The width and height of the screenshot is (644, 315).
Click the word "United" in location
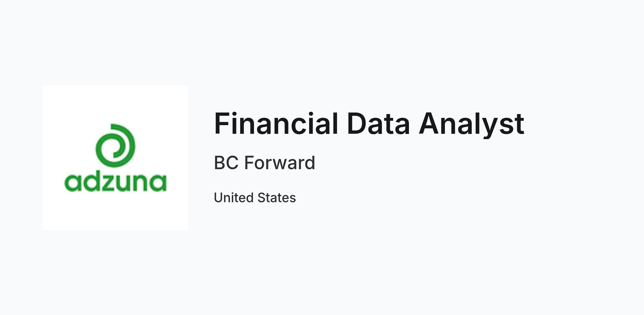(234, 198)
